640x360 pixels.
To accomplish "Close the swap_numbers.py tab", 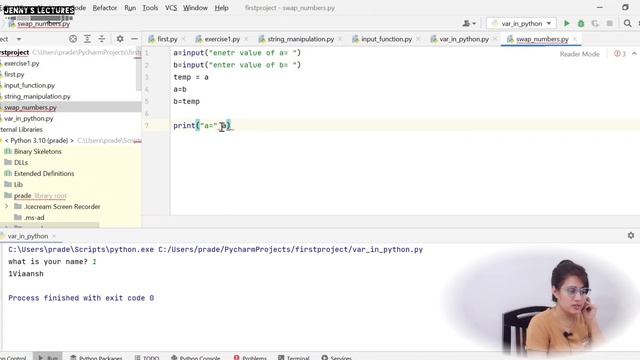I will tap(575, 39).
